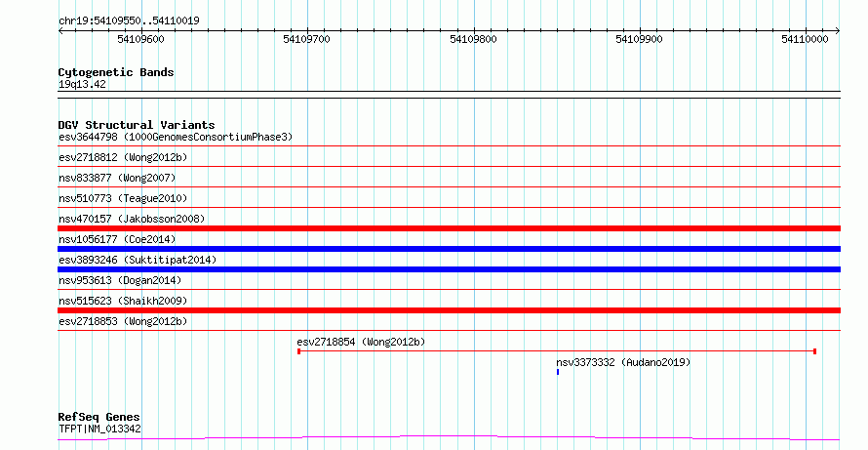Click the thin red line under esv2718854

tap(557, 351)
